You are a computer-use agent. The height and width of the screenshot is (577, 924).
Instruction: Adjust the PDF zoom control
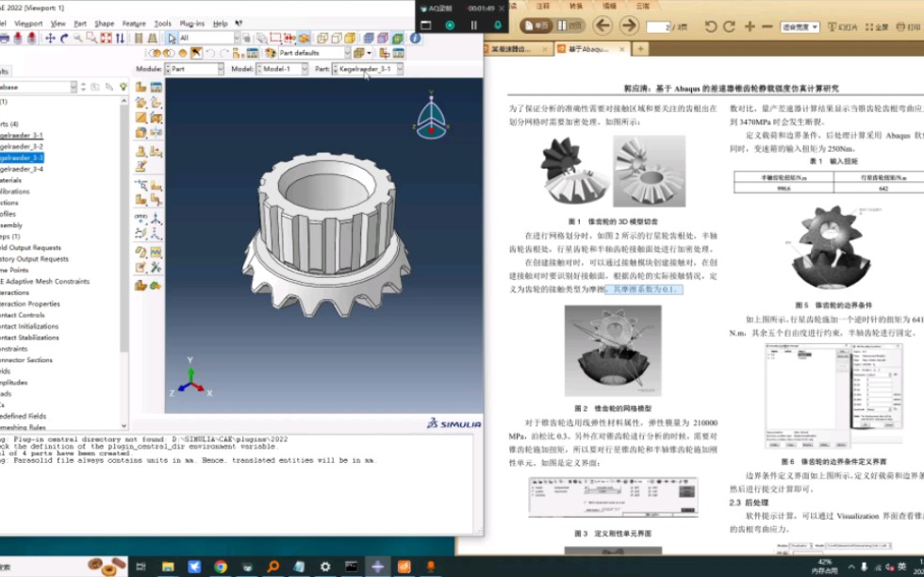(800, 26)
